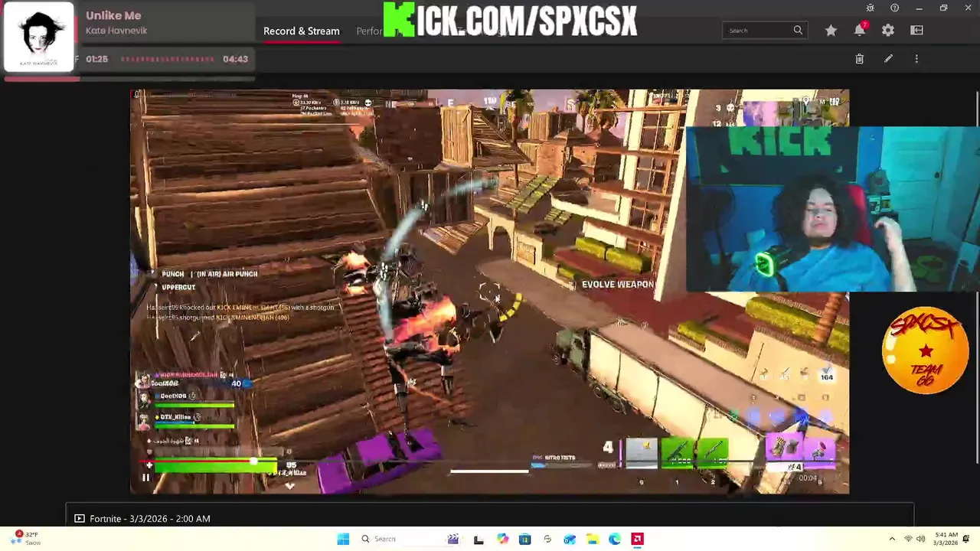Toggle the sidebar panel layout icon
The image size is (980, 551).
click(916, 31)
